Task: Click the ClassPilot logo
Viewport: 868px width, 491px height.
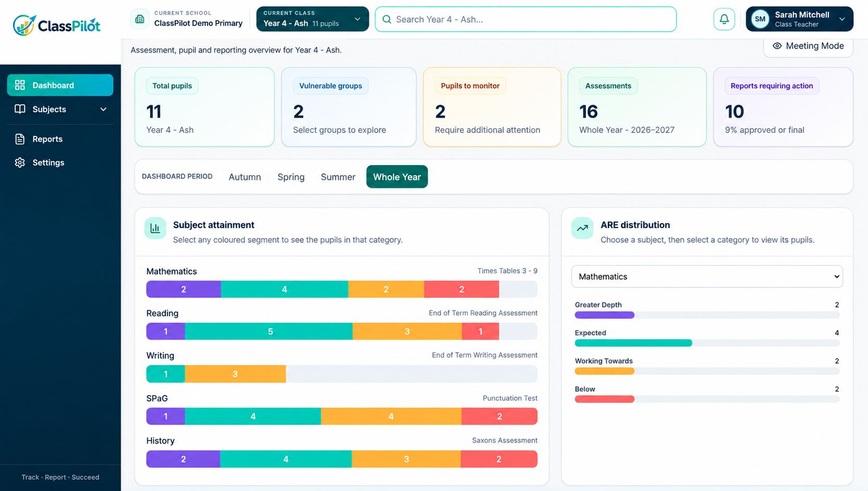Action: tap(57, 25)
